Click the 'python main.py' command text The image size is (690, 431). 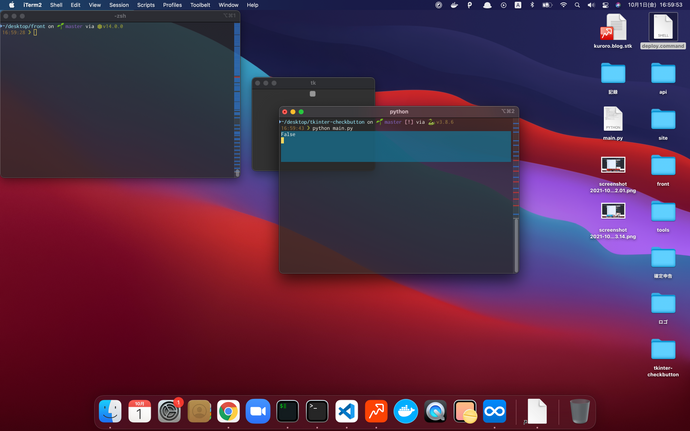click(332, 128)
